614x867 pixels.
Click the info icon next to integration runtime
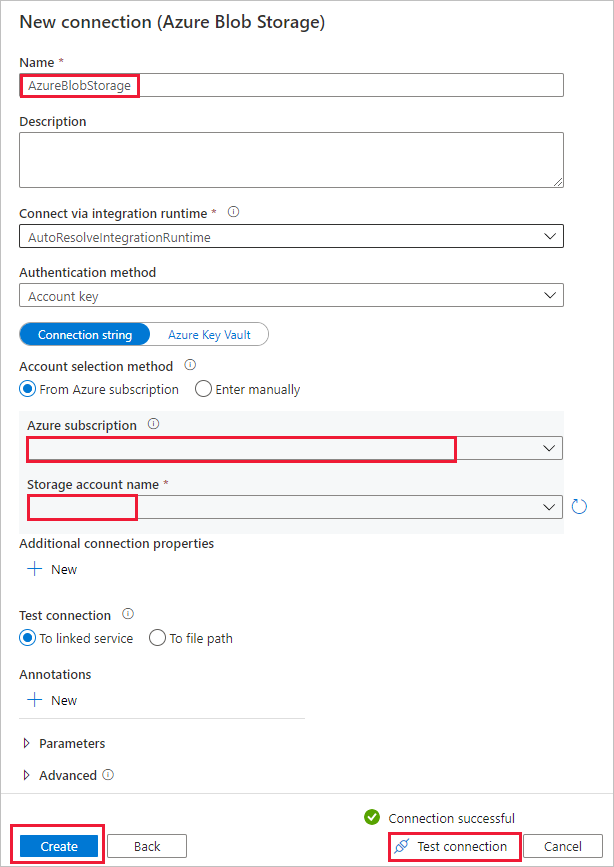click(233, 212)
